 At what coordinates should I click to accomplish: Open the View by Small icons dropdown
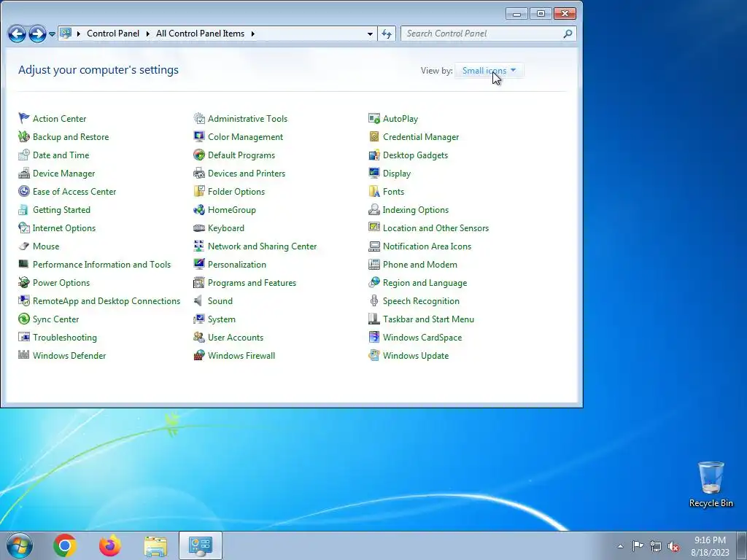(x=489, y=71)
